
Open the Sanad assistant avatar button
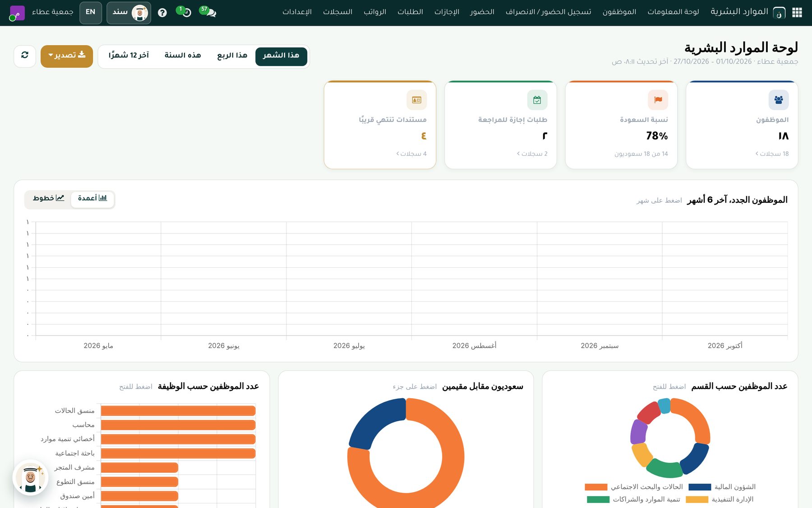pyautogui.click(x=129, y=13)
